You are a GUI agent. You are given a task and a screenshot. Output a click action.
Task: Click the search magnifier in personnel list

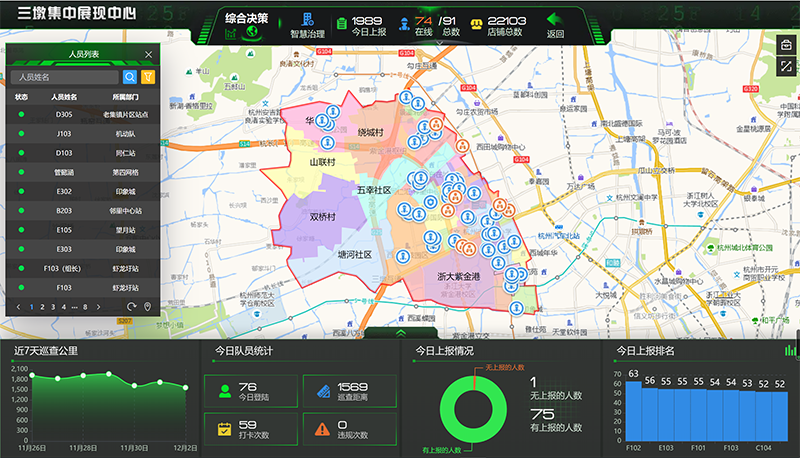[130, 76]
